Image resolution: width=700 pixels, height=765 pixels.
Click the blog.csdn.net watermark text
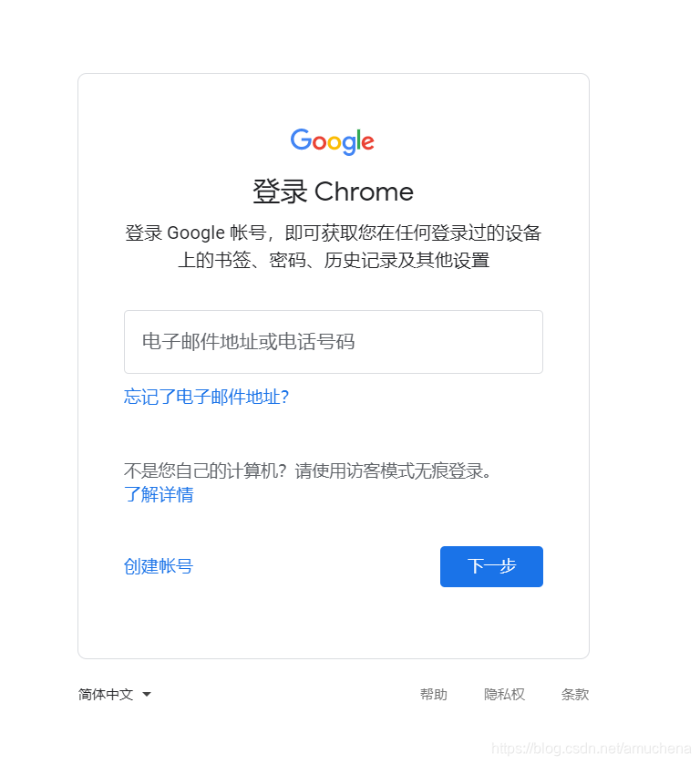[592, 749]
